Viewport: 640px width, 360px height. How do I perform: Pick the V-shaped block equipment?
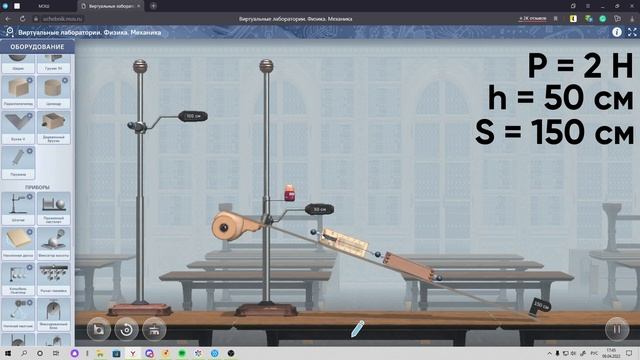[18, 127]
